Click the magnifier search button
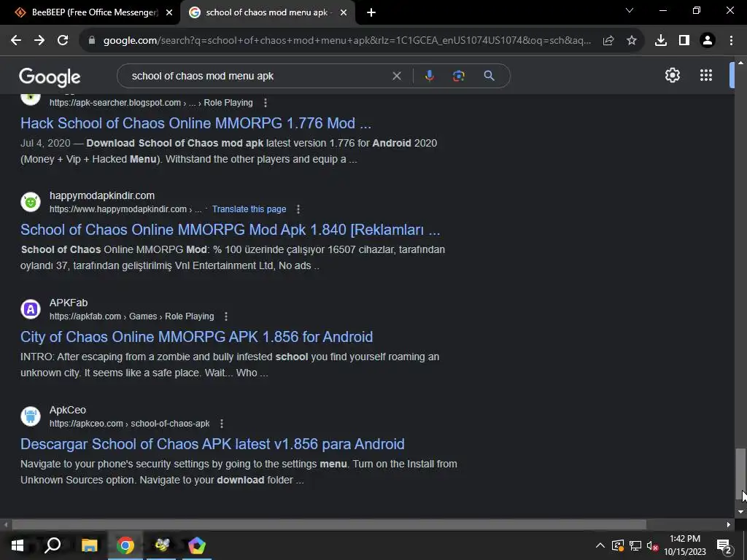Viewport: 747px width, 560px height. (489, 76)
